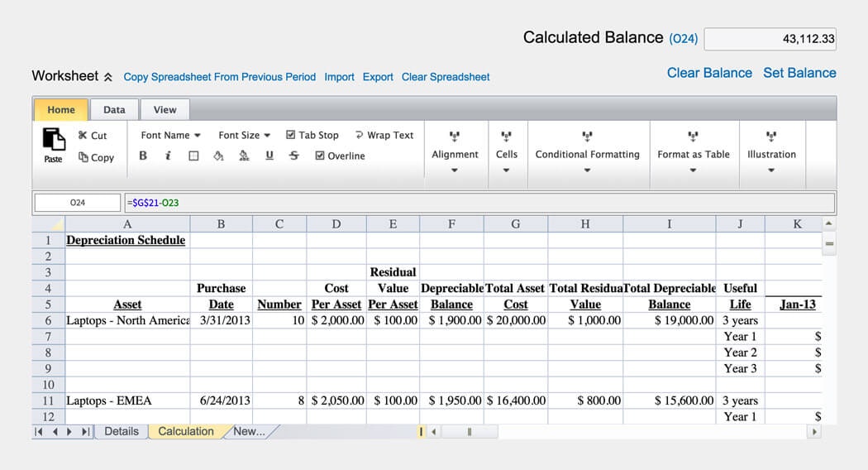The image size is (868, 470).
Task: Click horizontal scrollbar left arrow
Action: coord(434,431)
